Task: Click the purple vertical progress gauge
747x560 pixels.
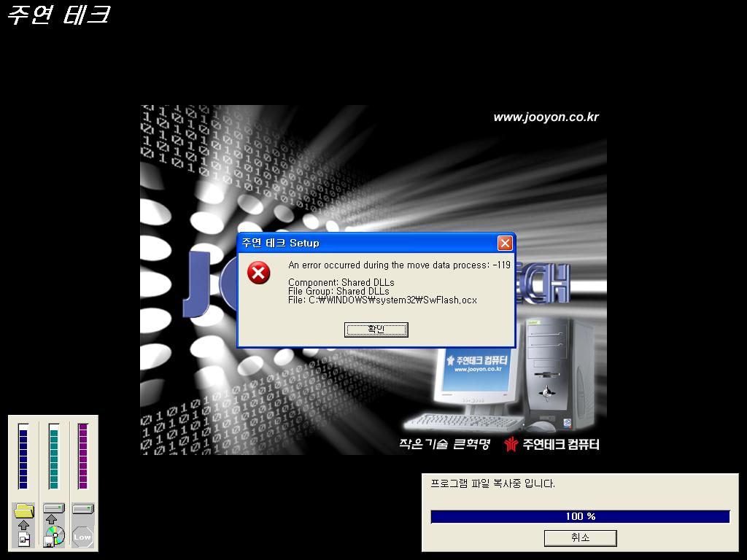Action: [83, 456]
